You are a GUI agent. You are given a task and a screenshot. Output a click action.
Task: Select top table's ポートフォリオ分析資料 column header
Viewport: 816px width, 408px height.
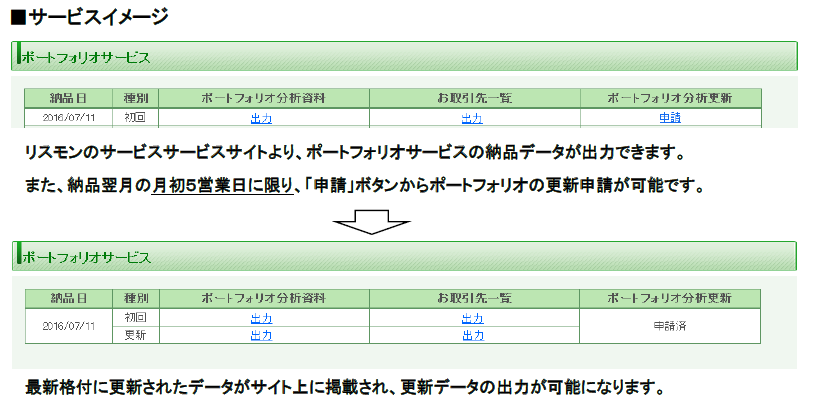[x=264, y=98]
